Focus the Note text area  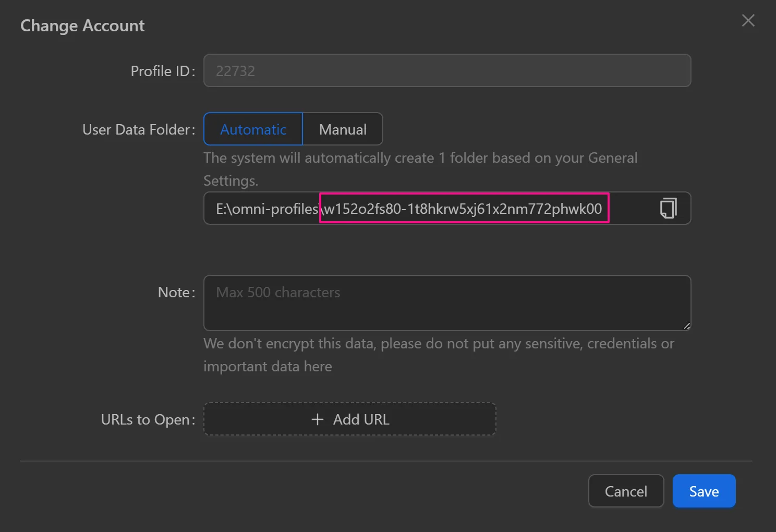[x=446, y=303]
